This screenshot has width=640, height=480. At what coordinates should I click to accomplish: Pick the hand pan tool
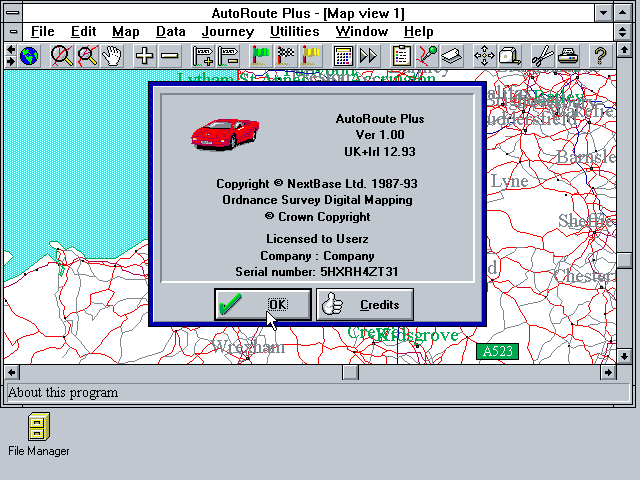(x=112, y=56)
